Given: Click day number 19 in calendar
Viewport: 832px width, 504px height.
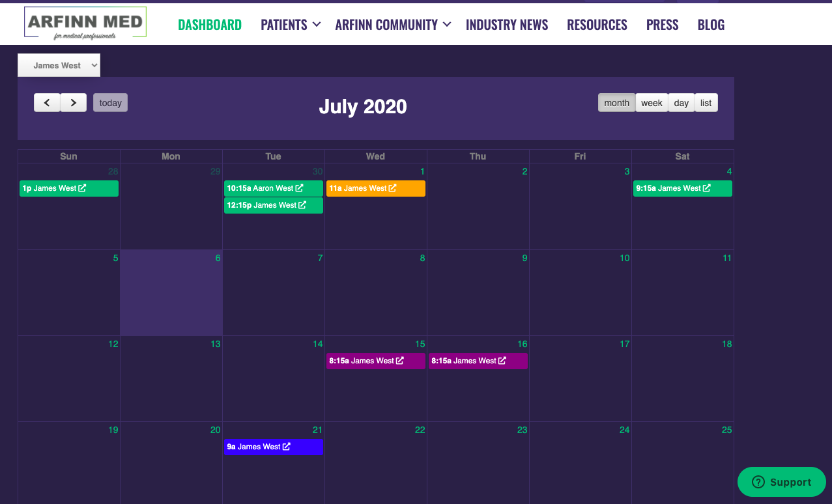Looking at the screenshot, I should (113, 430).
